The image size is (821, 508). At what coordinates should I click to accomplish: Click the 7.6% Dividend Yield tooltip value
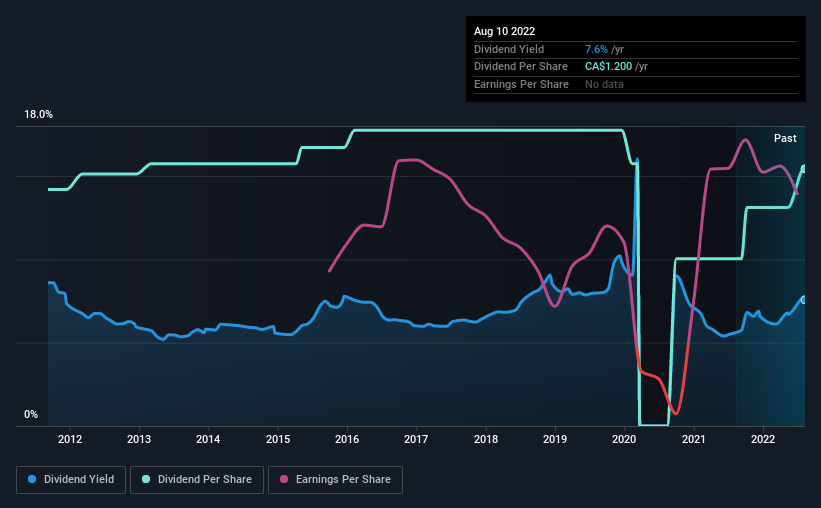(596, 49)
